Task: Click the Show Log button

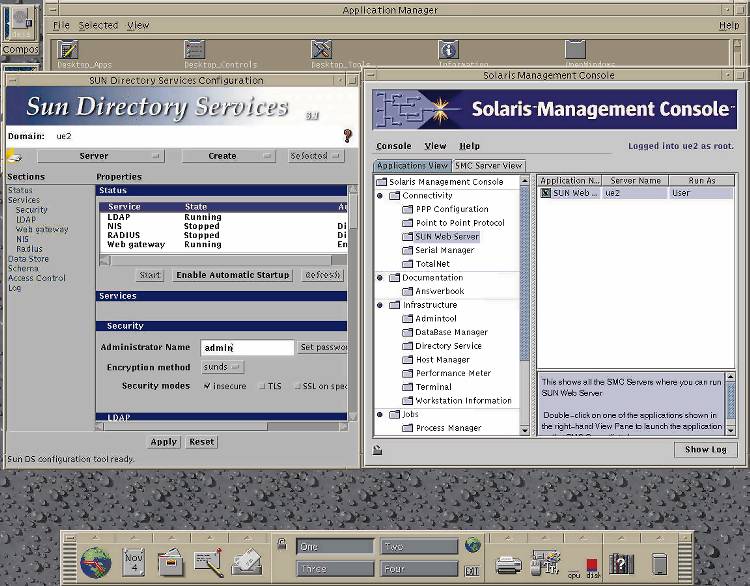Action: [705, 449]
